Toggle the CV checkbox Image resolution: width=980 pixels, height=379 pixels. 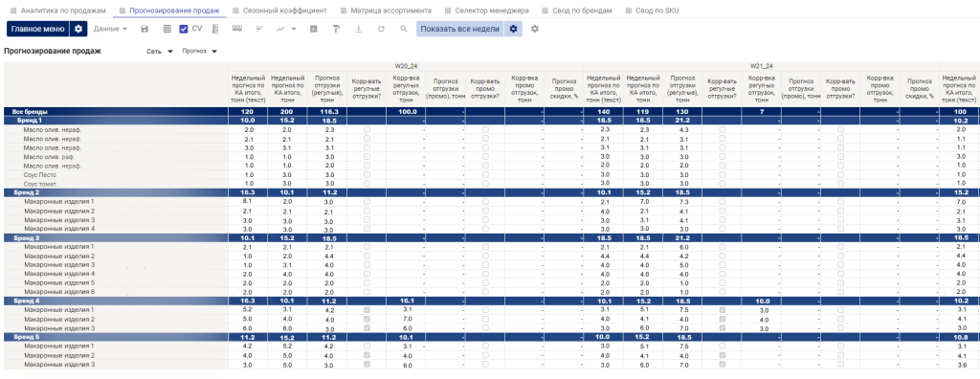tap(184, 29)
